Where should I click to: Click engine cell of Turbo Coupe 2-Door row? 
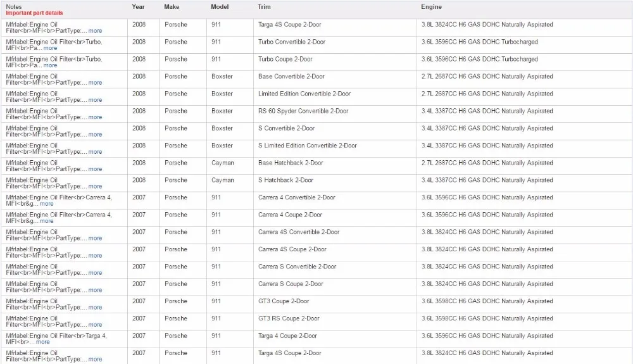pos(480,60)
